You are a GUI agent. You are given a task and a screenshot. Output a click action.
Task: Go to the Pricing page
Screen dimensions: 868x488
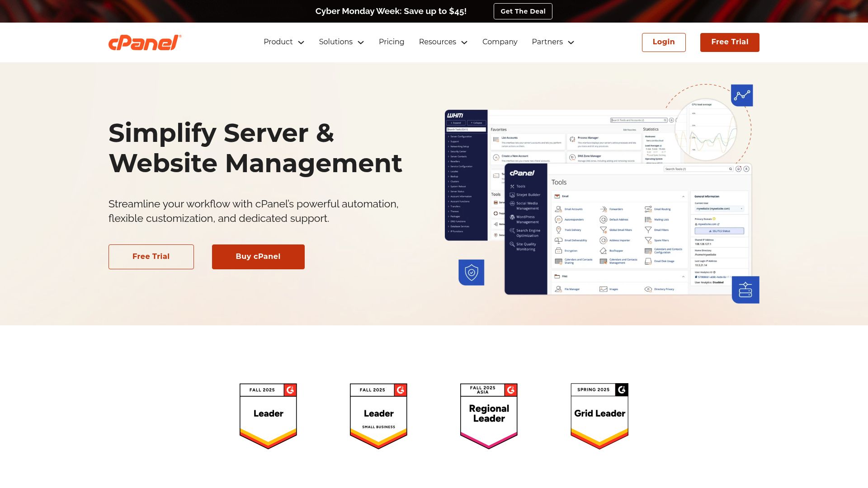[392, 42]
